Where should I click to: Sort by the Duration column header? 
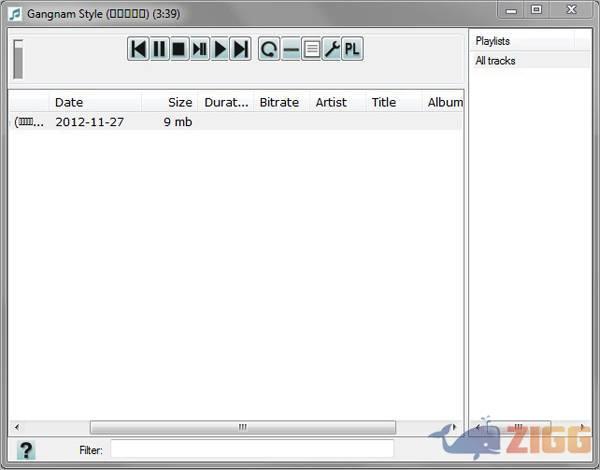point(226,102)
